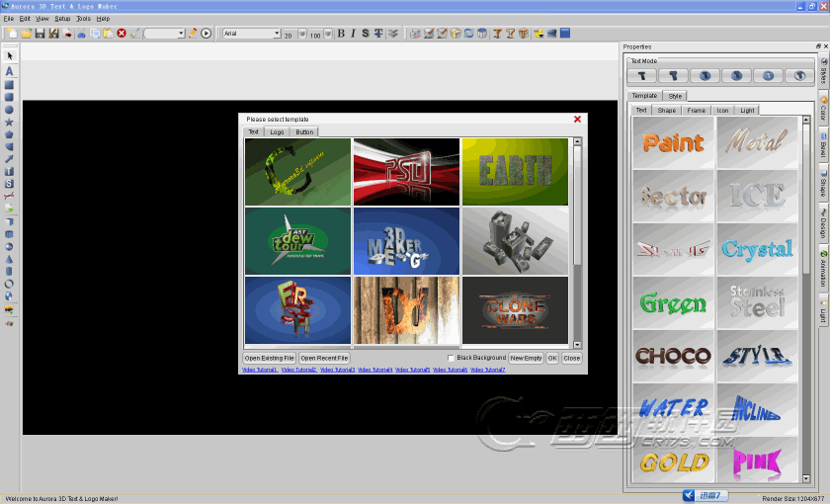
Task: Select the EARTH template thumbnail
Action: tap(515, 171)
